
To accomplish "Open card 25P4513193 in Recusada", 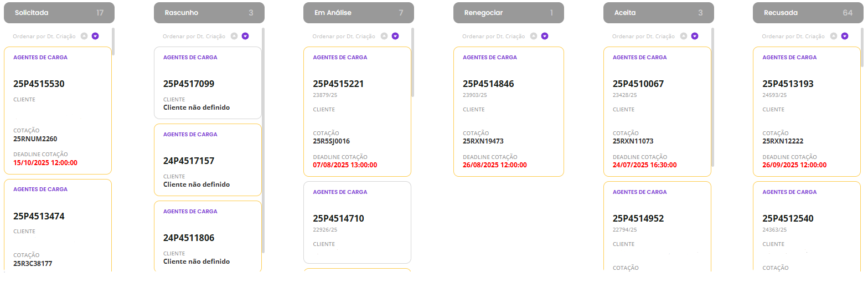I will coord(807,112).
